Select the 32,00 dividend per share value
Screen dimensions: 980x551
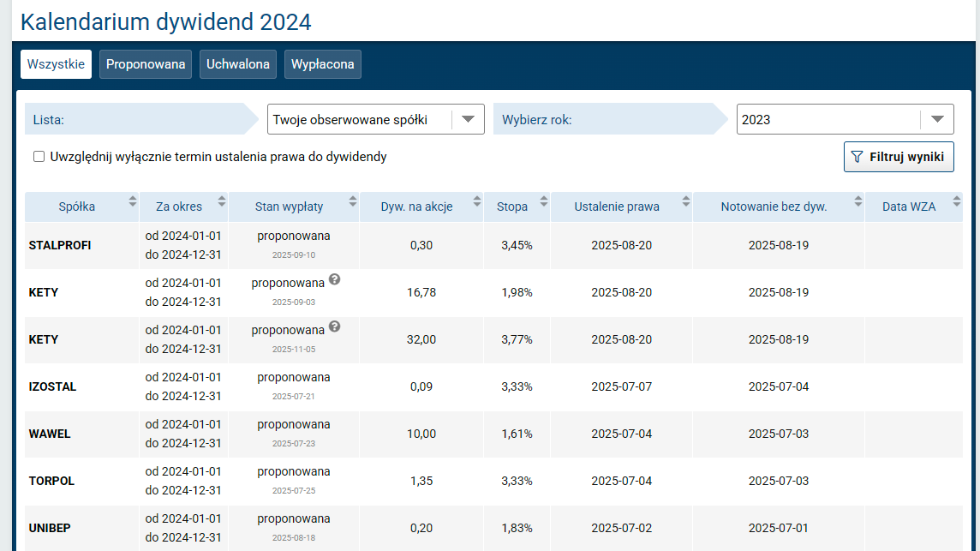click(421, 339)
